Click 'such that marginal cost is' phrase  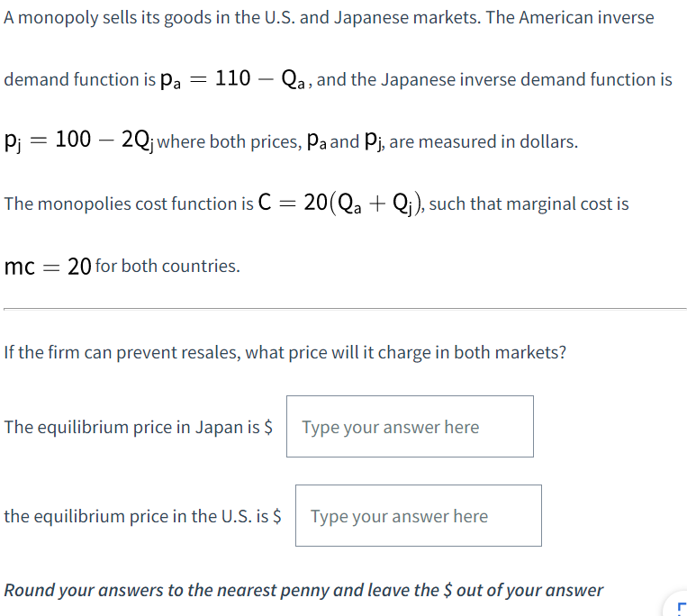[529, 204]
